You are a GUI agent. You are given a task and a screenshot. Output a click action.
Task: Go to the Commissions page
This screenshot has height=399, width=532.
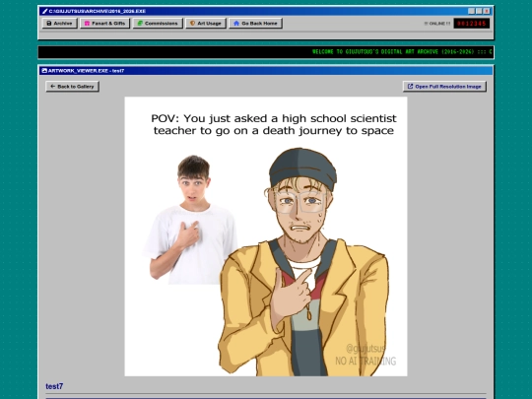click(x=158, y=24)
